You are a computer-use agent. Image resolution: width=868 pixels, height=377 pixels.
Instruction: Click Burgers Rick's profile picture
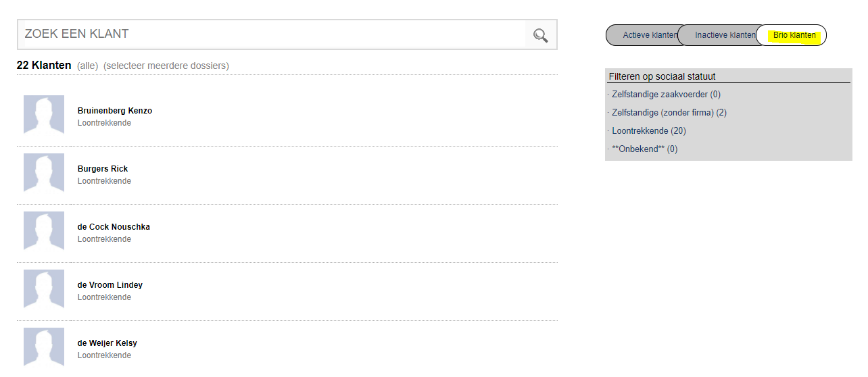pos(44,173)
